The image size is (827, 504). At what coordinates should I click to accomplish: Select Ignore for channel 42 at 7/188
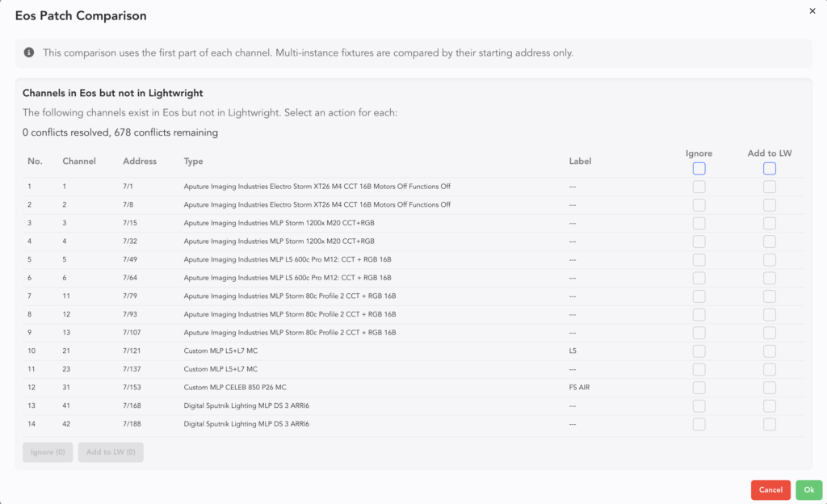[x=699, y=424]
